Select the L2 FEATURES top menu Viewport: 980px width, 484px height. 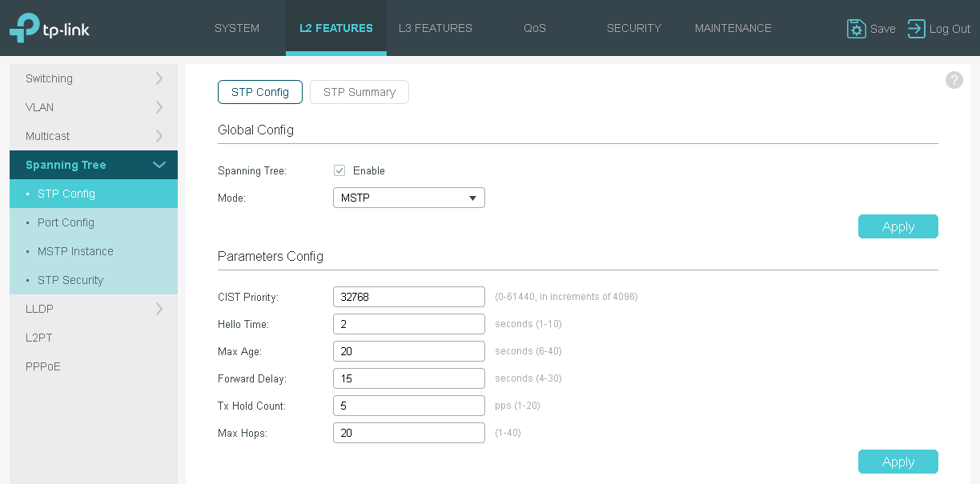pyautogui.click(x=336, y=28)
